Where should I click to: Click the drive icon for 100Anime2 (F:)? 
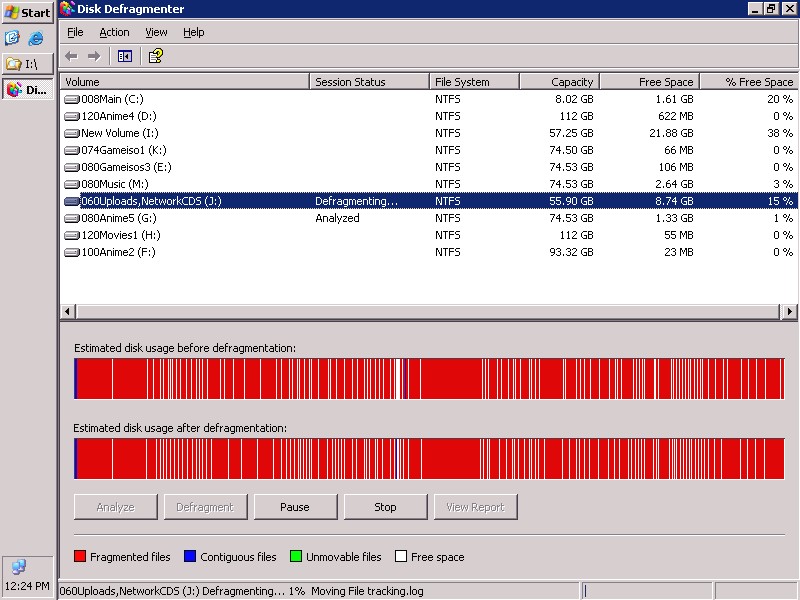point(72,253)
